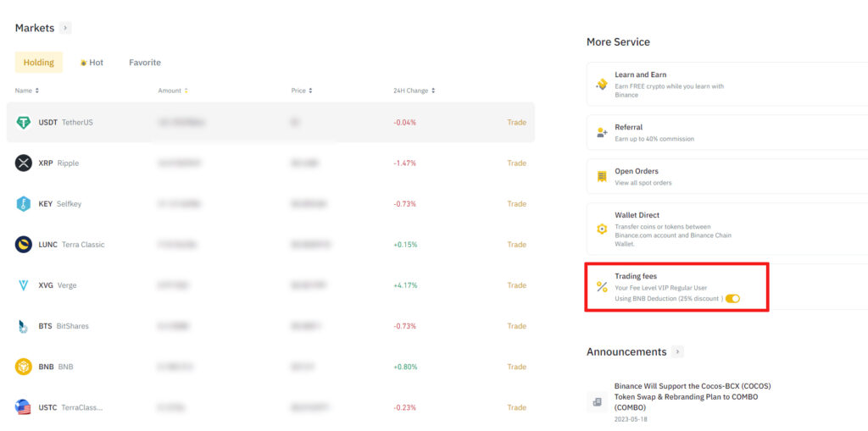Viewport: 868px width, 431px height.
Task: Click the Open Orders receipt icon
Action: click(x=602, y=176)
